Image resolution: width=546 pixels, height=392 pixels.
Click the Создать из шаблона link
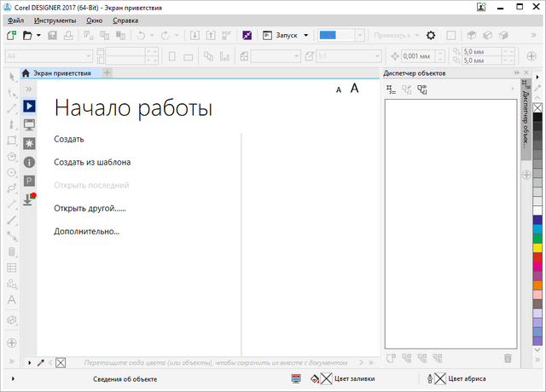click(92, 162)
